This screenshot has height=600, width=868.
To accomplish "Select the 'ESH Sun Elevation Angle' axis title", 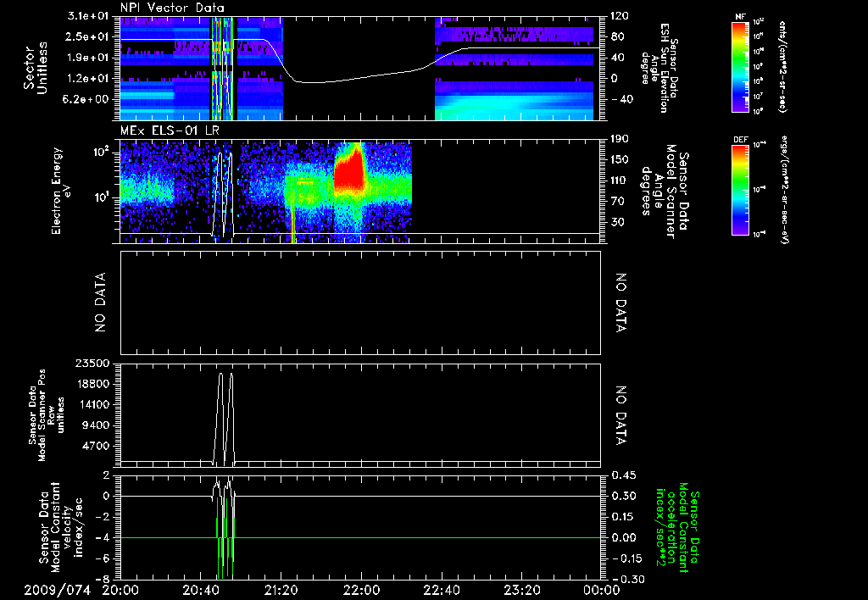I will (659, 68).
